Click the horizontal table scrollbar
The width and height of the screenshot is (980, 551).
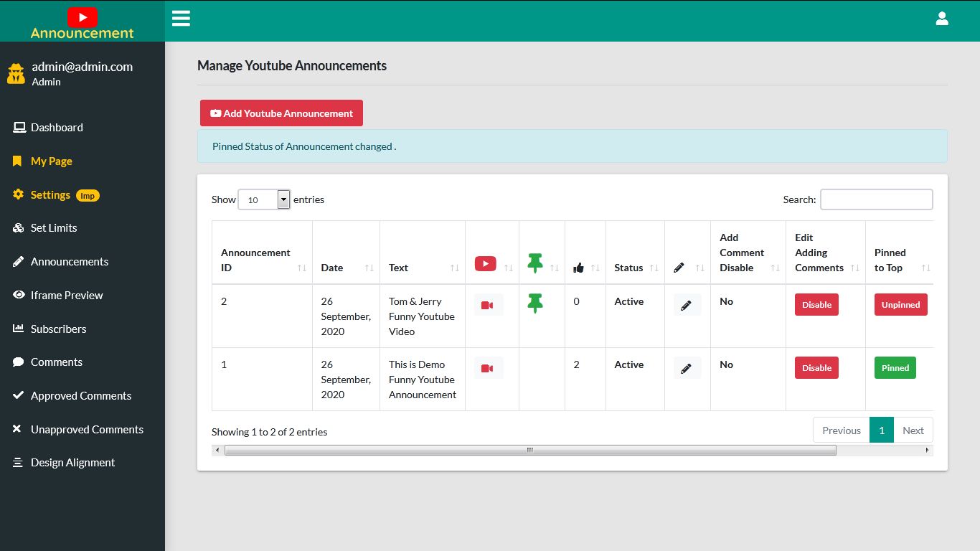coord(529,451)
